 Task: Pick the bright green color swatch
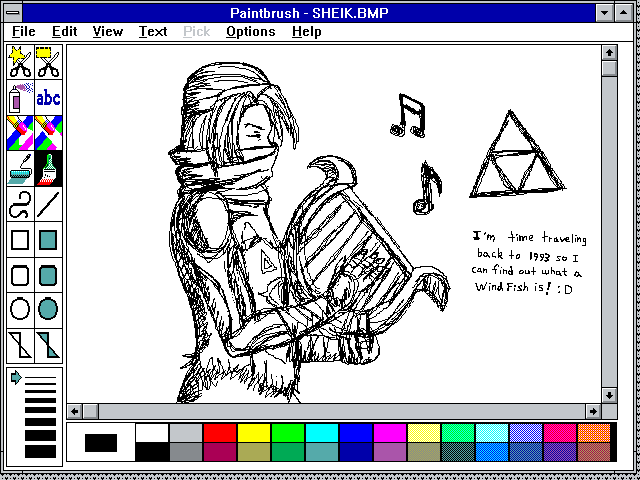tap(288, 433)
